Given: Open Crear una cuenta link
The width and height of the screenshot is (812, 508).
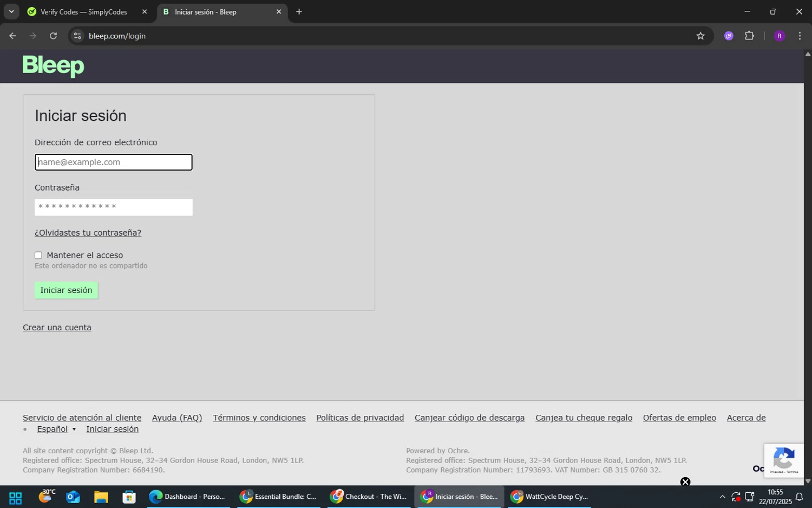Looking at the screenshot, I should tap(57, 327).
